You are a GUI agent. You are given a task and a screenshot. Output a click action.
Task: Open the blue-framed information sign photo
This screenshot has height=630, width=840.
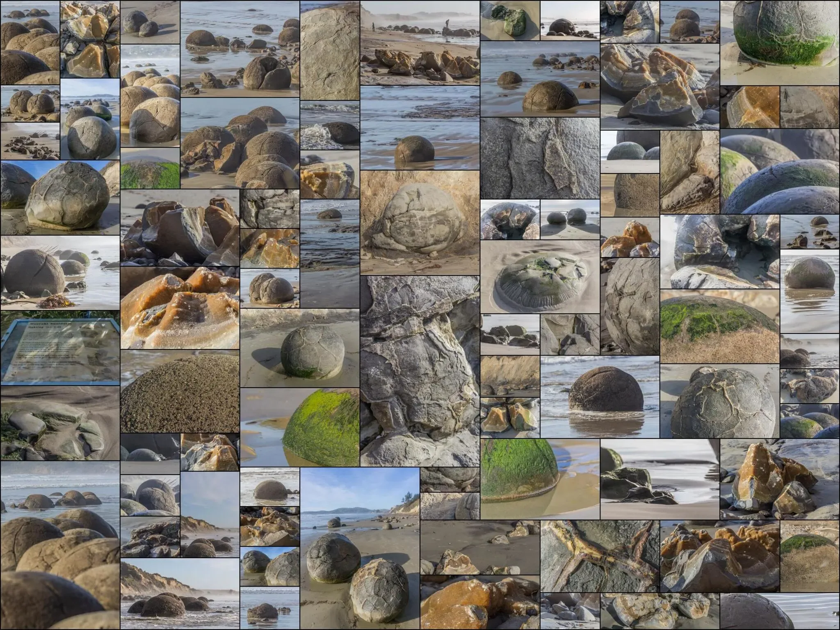pyautogui.click(x=60, y=348)
